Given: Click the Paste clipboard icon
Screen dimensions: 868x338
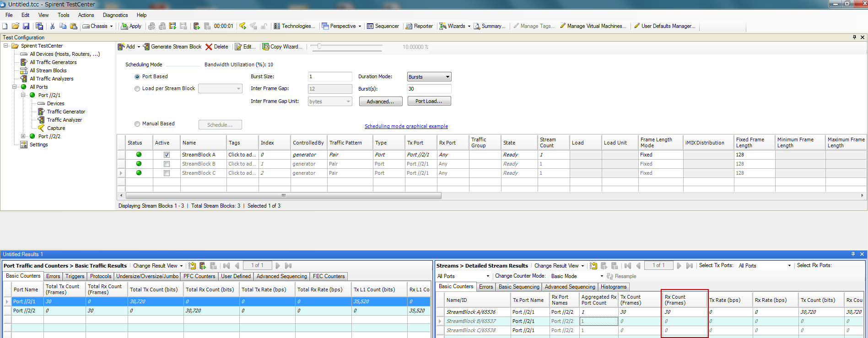Looking at the screenshot, I should 73,26.
